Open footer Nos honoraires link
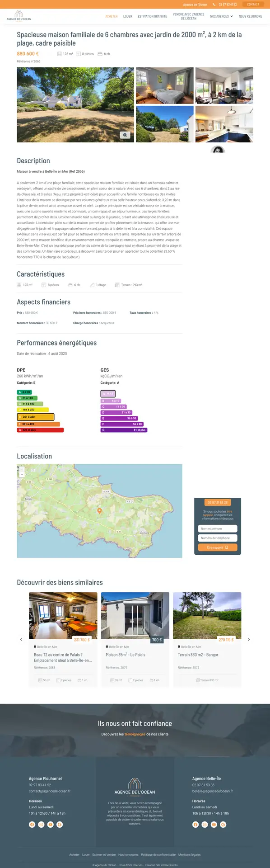Viewport: 270px width, 868px height. 128,855
